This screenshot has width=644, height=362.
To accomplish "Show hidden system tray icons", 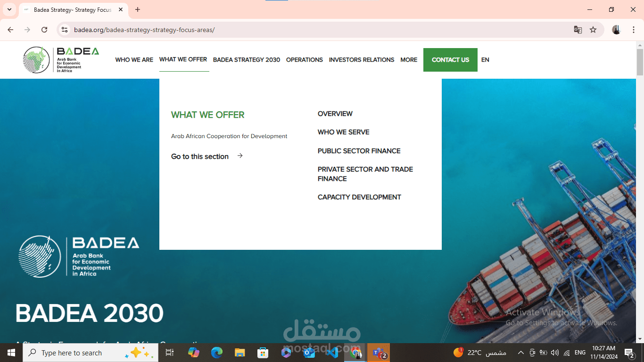I will (x=520, y=353).
